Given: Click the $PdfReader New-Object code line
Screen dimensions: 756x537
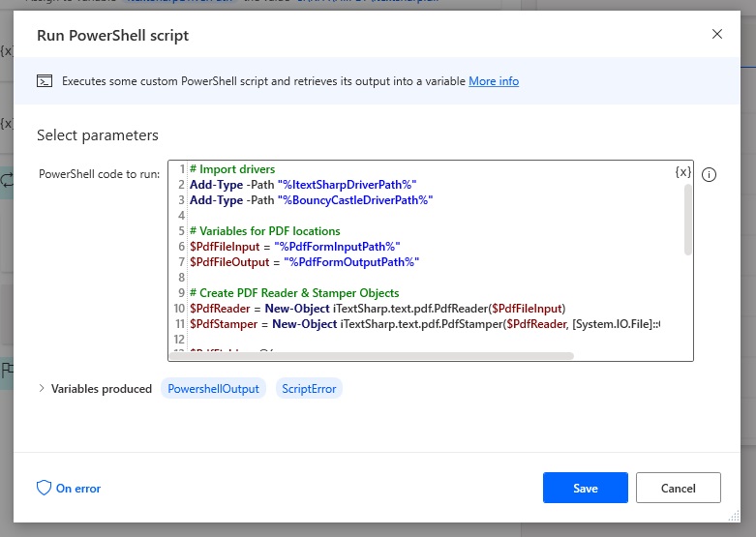Looking at the screenshot, I should pyautogui.click(x=378, y=309).
